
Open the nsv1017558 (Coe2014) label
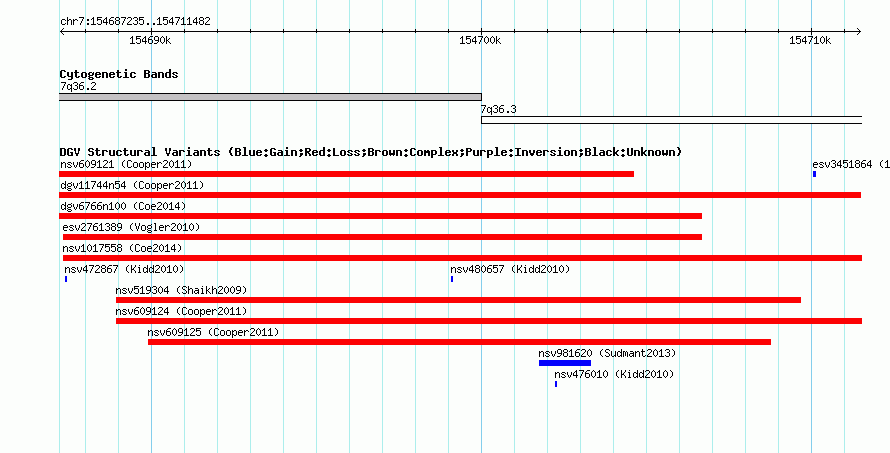coord(122,249)
